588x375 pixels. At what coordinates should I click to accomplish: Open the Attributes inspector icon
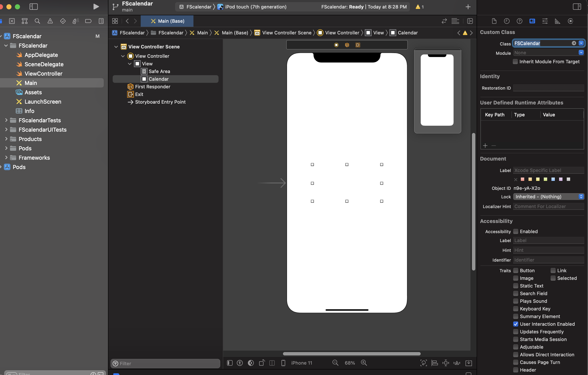click(x=545, y=21)
